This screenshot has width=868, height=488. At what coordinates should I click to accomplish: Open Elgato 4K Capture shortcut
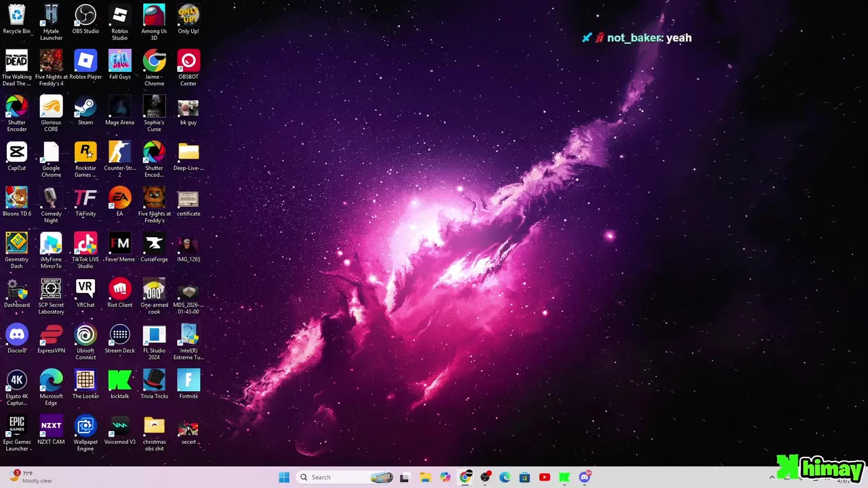17,386
